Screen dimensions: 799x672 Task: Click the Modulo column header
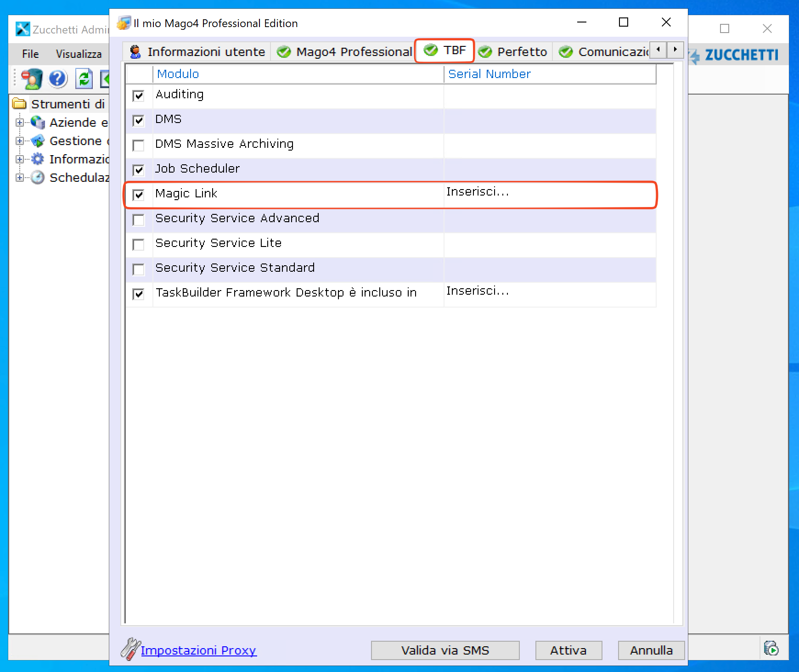[298, 74]
